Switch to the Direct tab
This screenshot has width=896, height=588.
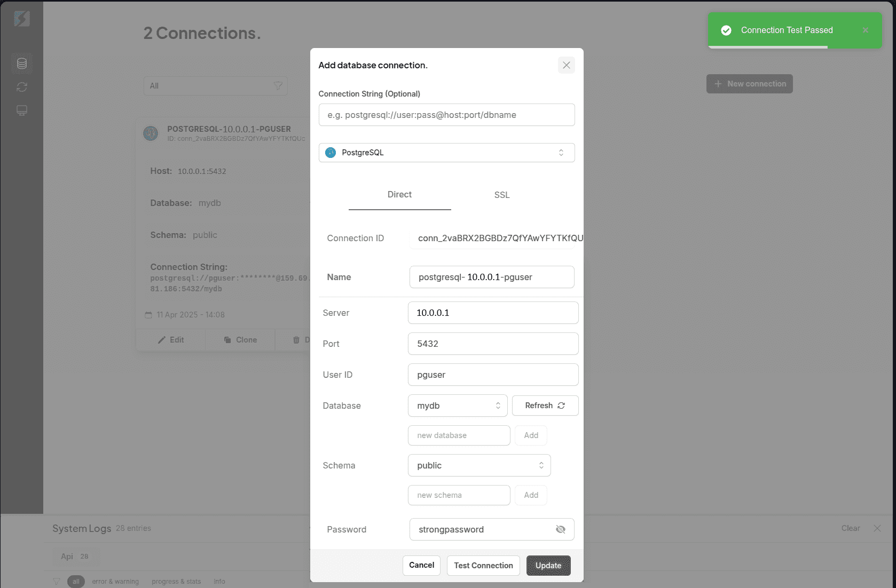[x=400, y=195]
